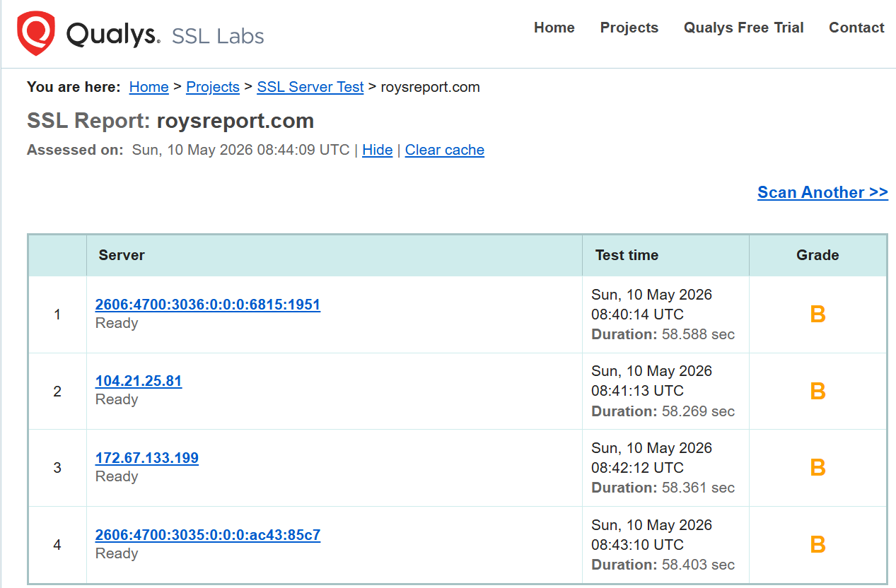
Task: Click the B grade for server 1
Action: click(818, 314)
